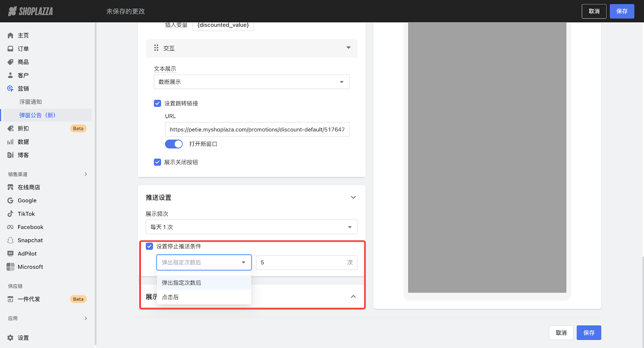
Task: Open the 订单 orders inbox icon
Action: coord(10,49)
